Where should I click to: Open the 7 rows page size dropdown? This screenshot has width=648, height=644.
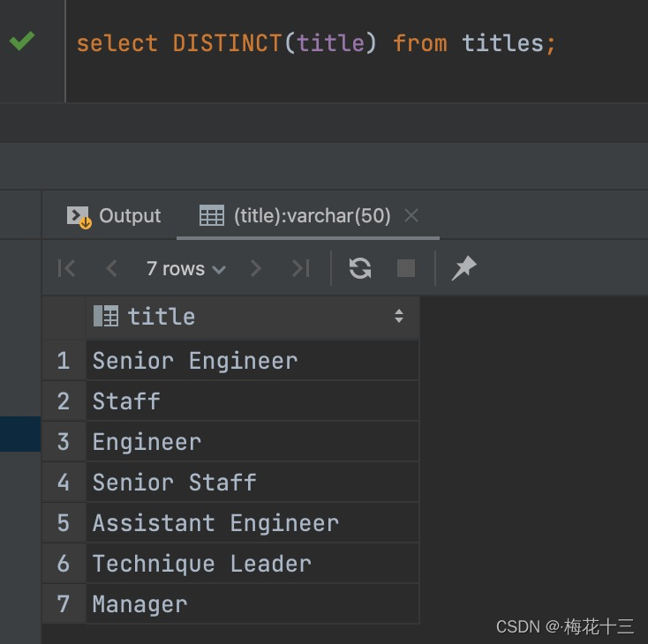click(x=185, y=268)
